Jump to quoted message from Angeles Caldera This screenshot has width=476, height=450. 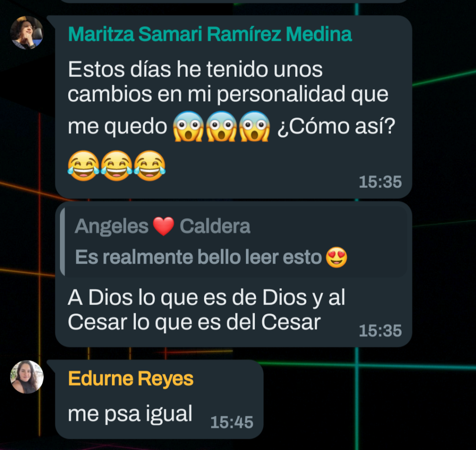[234, 241]
